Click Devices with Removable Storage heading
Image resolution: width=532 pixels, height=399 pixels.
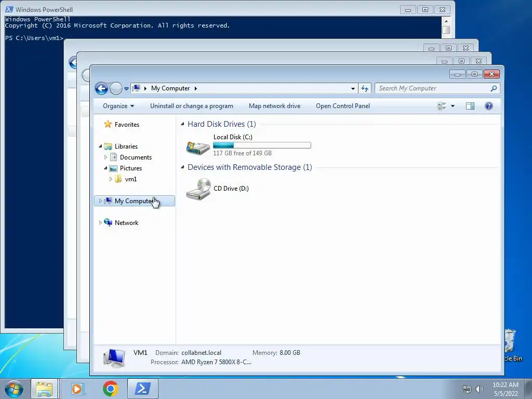[250, 167]
